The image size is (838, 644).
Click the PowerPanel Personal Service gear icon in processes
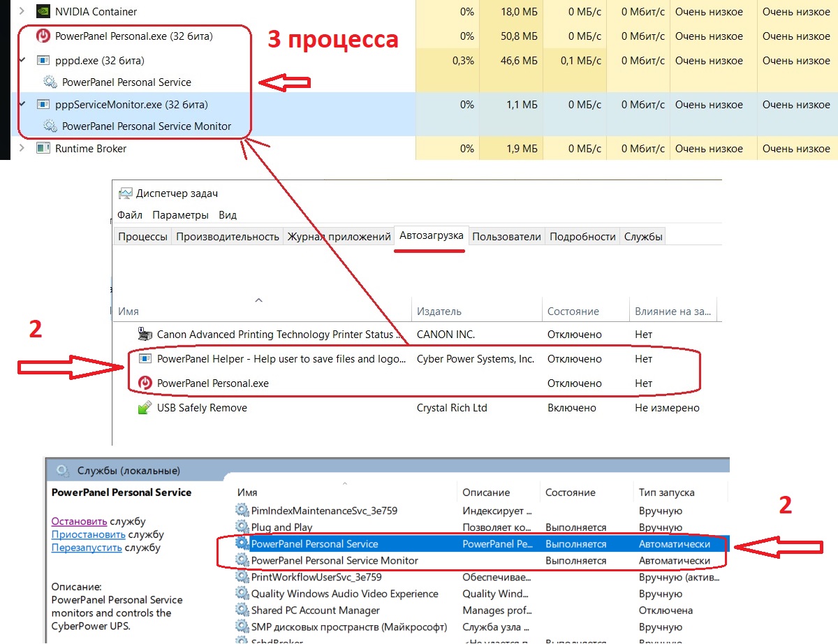(50, 82)
